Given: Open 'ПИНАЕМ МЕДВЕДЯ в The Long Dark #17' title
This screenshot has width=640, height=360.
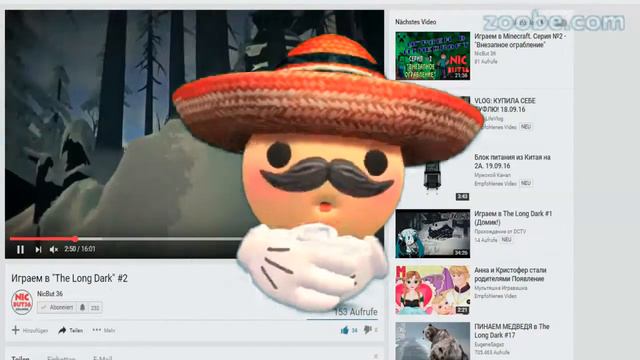Looking at the screenshot, I should (x=512, y=331).
